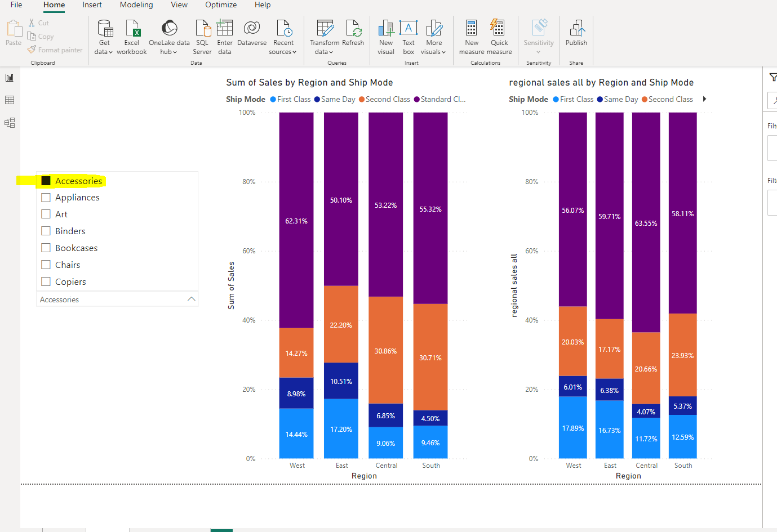Open OneLake data hub
Image resolution: width=777 pixels, height=532 pixels.
point(169,37)
